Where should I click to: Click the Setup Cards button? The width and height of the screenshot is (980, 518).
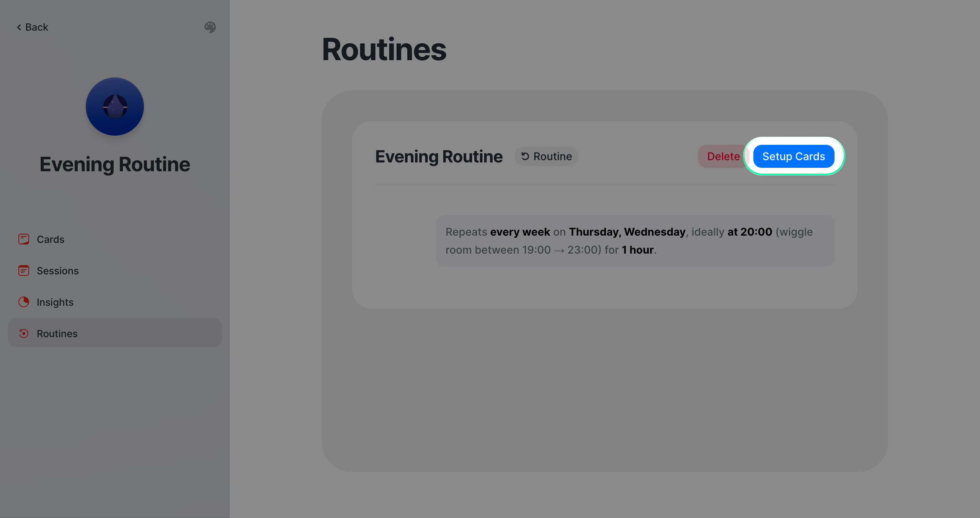pyautogui.click(x=793, y=156)
